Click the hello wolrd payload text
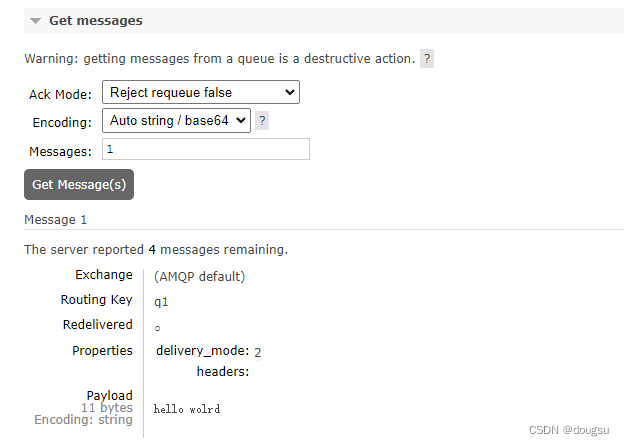The width and height of the screenshot is (624, 446). (187, 409)
